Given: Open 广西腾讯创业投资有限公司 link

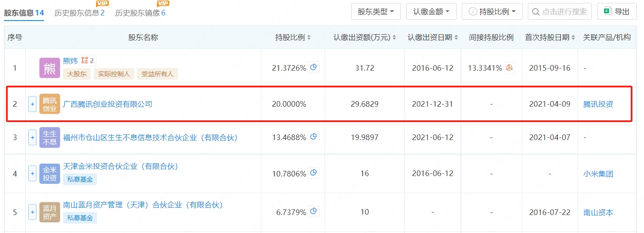Looking at the screenshot, I should tap(108, 104).
